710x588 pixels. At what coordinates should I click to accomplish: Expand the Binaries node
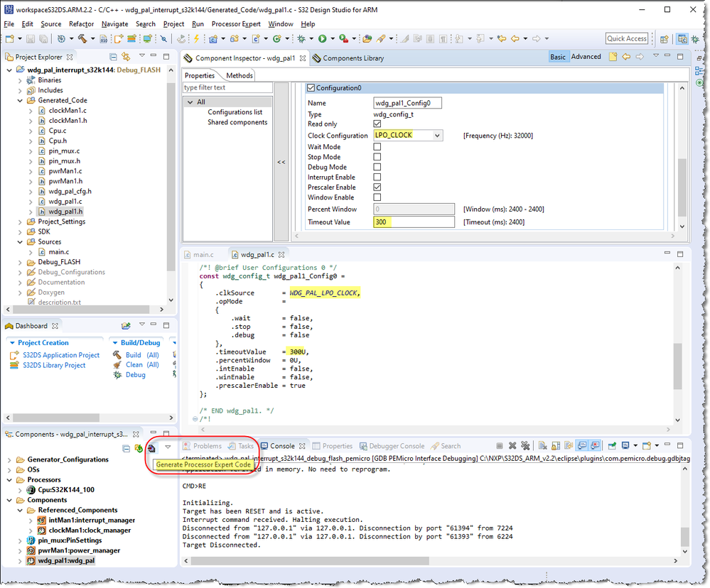click(20, 80)
